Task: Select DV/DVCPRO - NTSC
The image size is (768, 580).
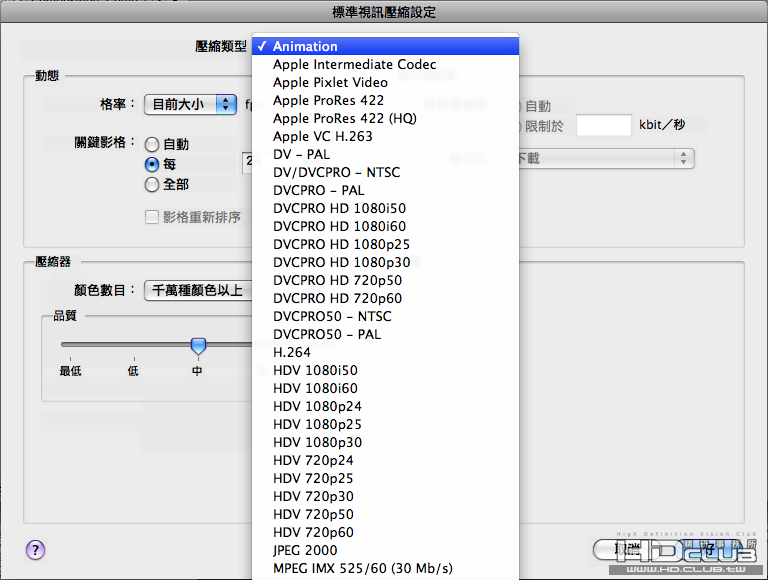Action: (385, 172)
